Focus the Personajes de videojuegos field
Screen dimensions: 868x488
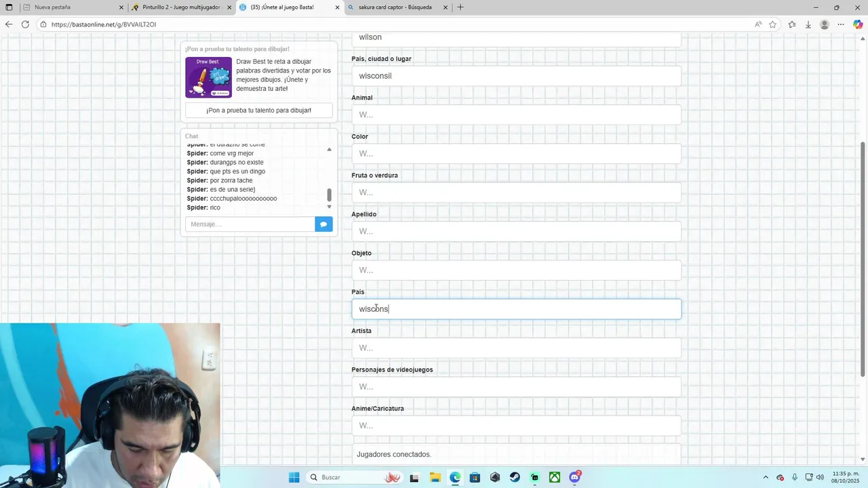point(517,387)
